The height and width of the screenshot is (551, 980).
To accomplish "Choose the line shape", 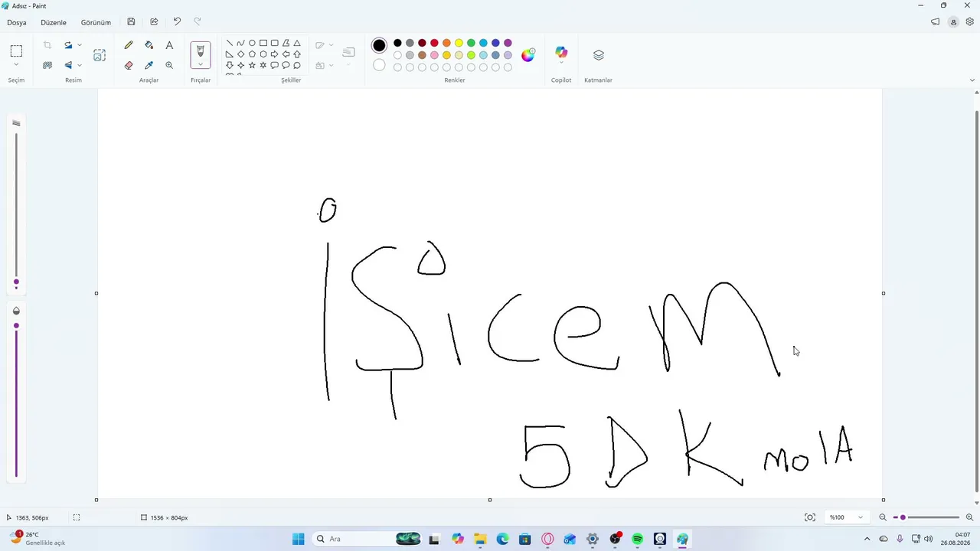I will pyautogui.click(x=230, y=43).
